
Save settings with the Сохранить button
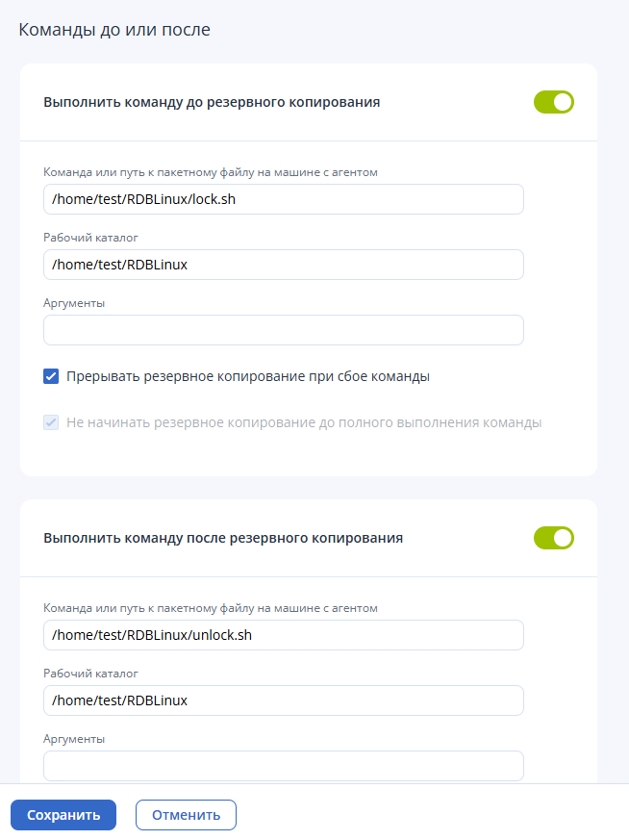[63, 815]
